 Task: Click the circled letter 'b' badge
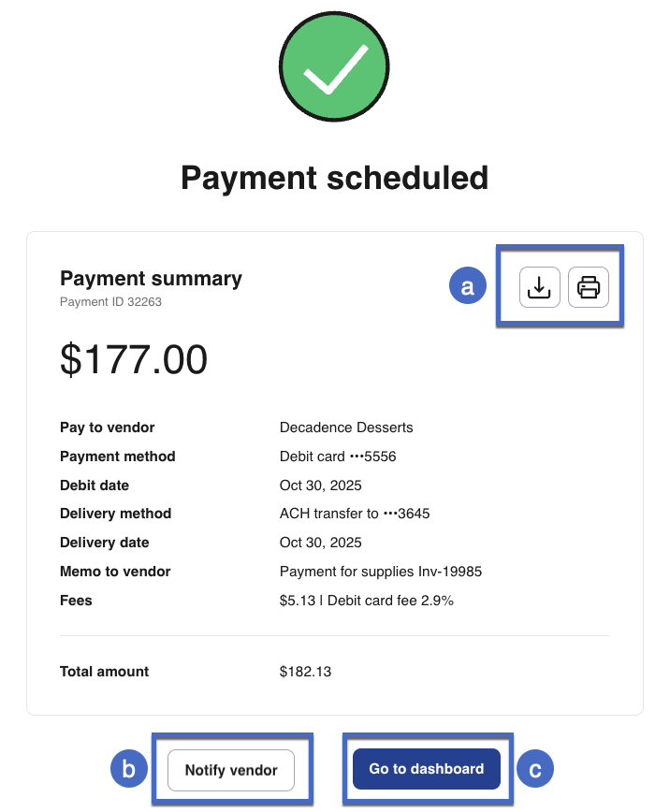point(129,770)
